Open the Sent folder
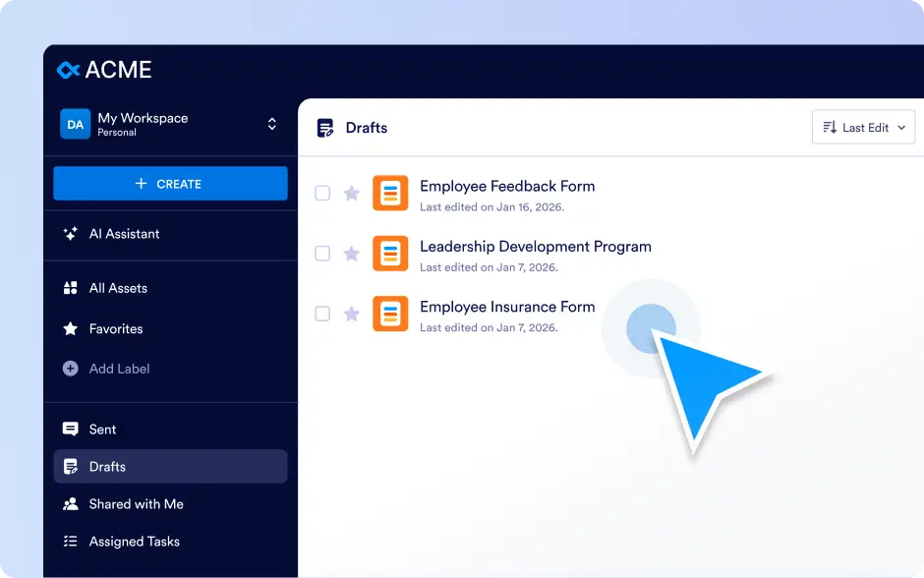Image resolution: width=924 pixels, height=578 pixels. pyautogui.click(x=170, y=430)
